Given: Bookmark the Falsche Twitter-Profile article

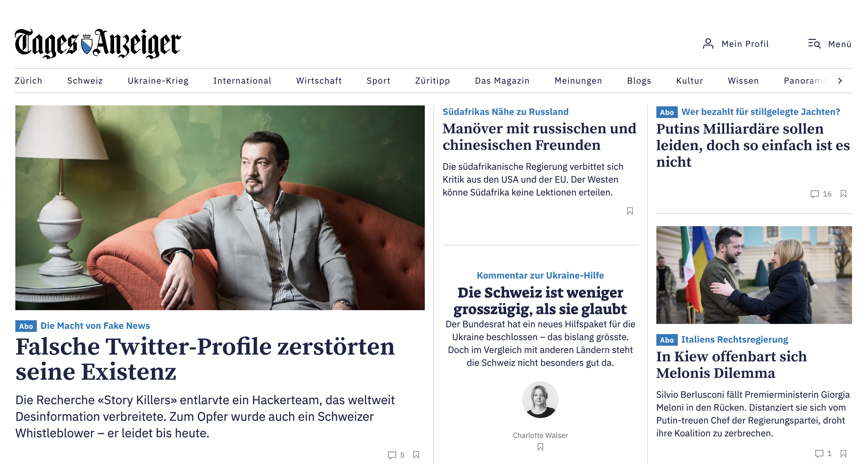Looking at the screenshot, I should (x=416, y=455).
